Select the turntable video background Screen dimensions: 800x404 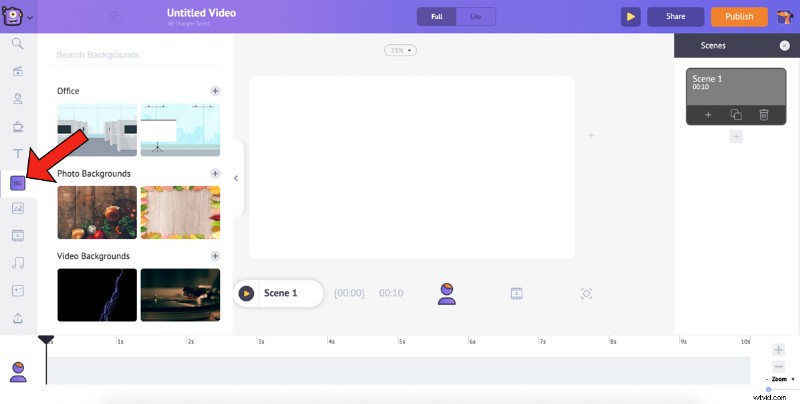(x=181, y=295)
